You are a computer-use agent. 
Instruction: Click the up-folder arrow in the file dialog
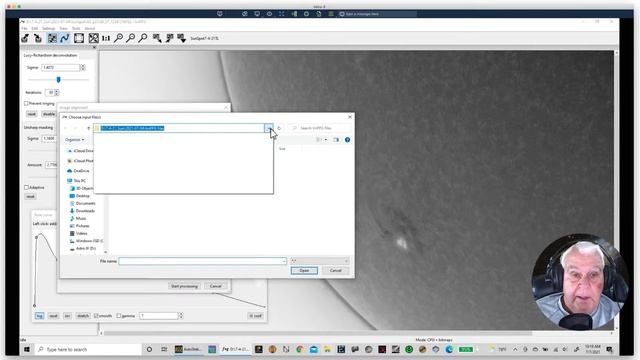pos(89,128)
